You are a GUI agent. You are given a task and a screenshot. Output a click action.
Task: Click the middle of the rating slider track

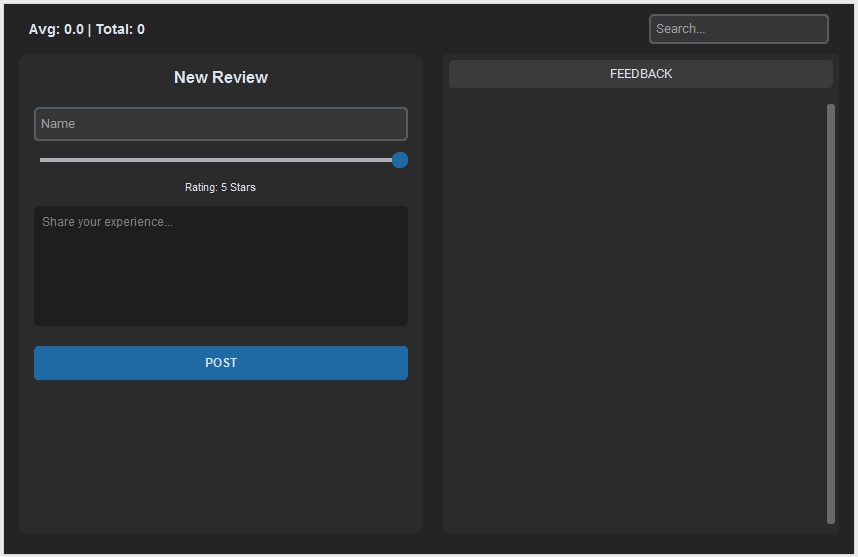pos(221,160)
